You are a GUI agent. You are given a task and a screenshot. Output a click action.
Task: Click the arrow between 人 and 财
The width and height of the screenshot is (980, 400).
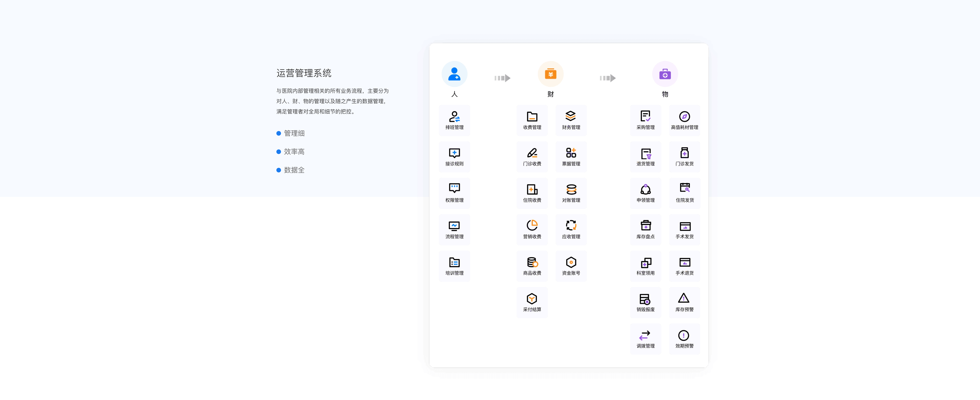[502, 78]
